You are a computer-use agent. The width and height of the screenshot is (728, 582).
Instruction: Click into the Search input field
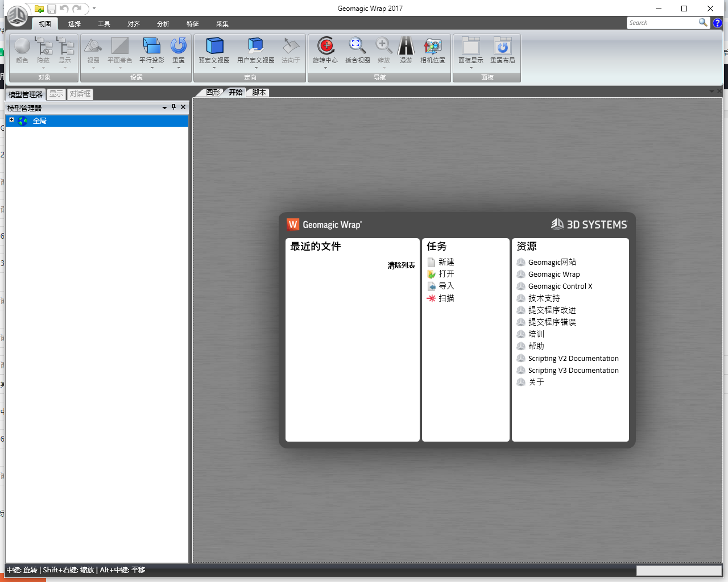pyautogui.click(x=663, y=23)
